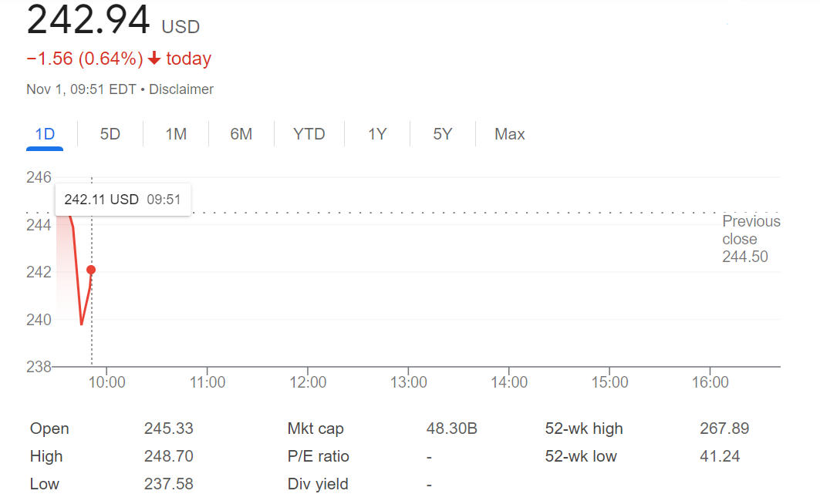The width and height of the screenshot is (820, 504).
Task: Open the 1M chart range tab
Action: (x=176, y=134)
